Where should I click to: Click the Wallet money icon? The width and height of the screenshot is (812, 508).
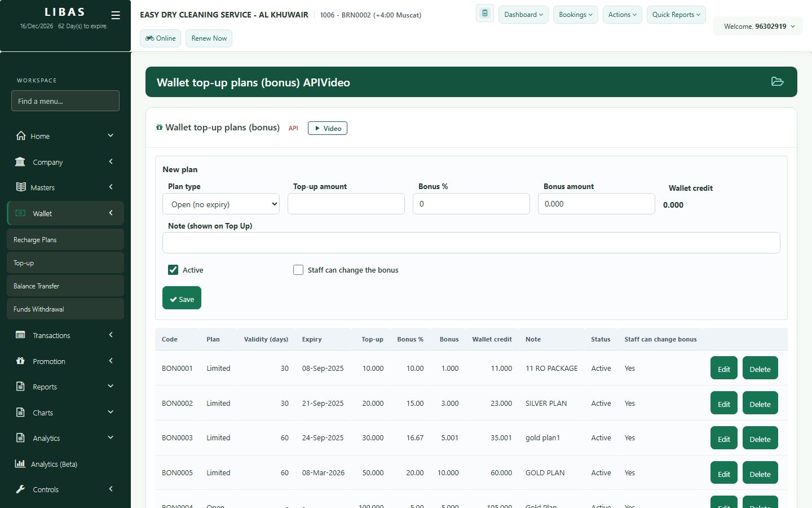click(20, 213)
